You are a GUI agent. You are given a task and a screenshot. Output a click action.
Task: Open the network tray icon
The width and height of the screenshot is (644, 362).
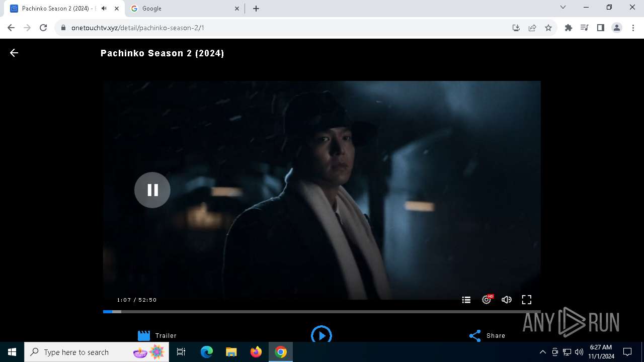coord(567,352)
